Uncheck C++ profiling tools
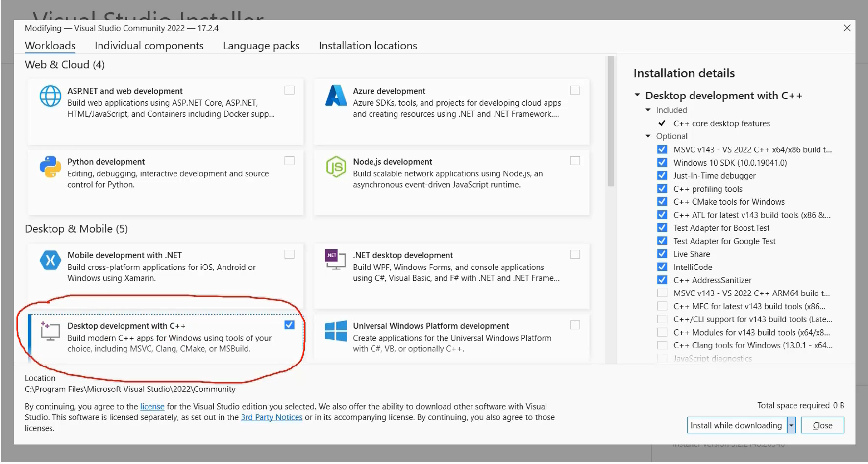The width and height of the screenshot is (868, 464). (662, 189)
